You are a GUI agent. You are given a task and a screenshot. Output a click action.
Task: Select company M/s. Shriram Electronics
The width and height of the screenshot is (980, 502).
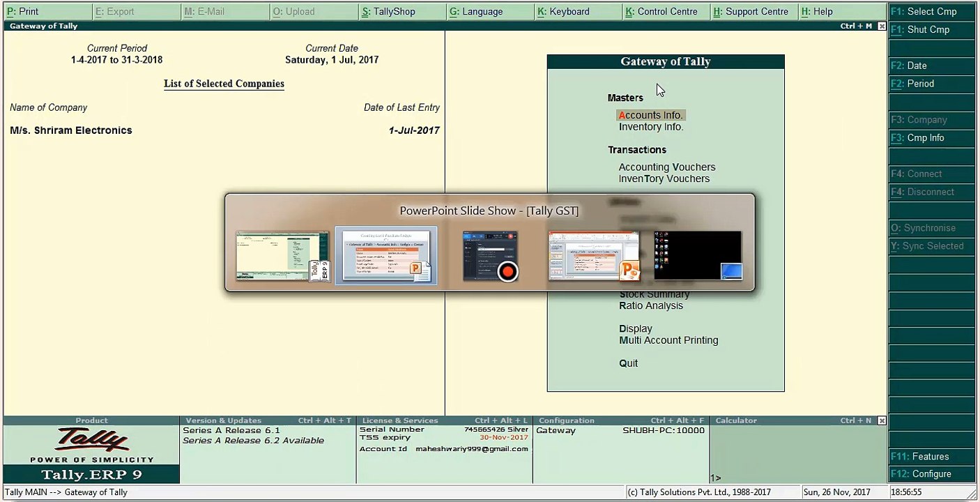coord(71,130)
